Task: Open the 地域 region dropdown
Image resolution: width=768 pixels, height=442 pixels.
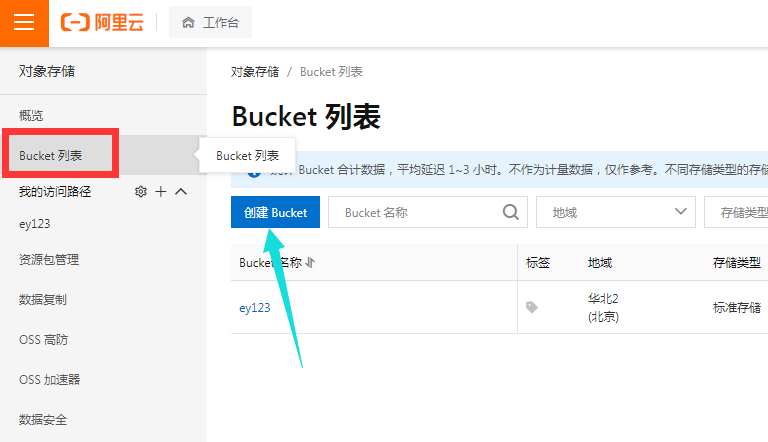Action: (x=615, y=212)
